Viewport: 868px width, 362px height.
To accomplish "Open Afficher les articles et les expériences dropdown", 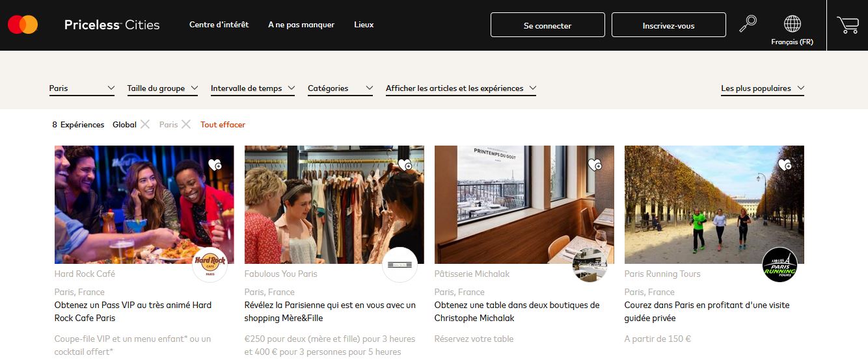I will 461,88.
